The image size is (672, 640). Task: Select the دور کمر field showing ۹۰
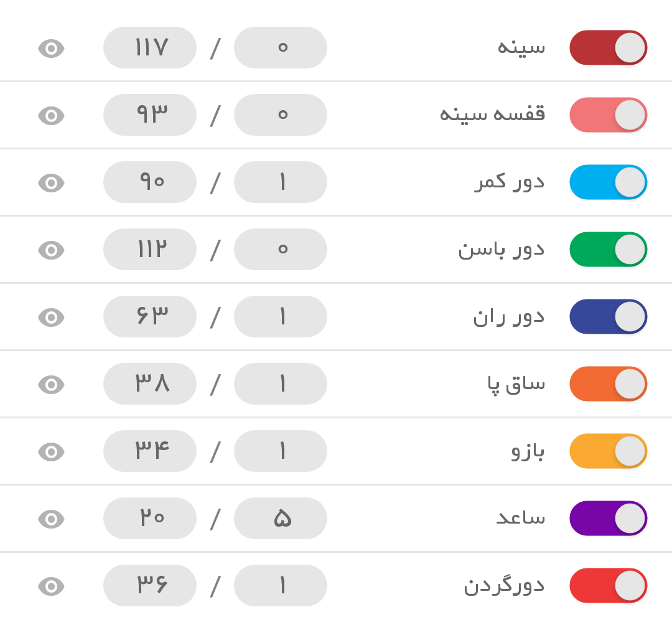coord(150,182)
